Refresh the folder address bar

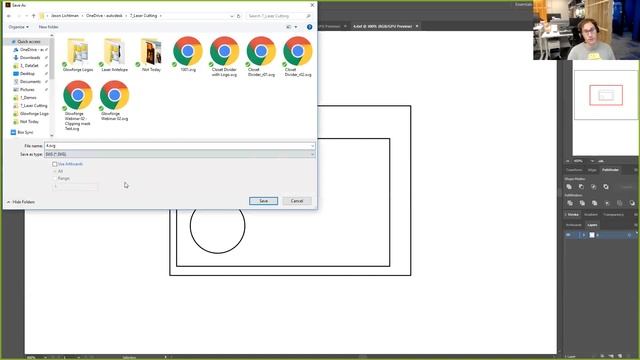(x=239, y=16)
